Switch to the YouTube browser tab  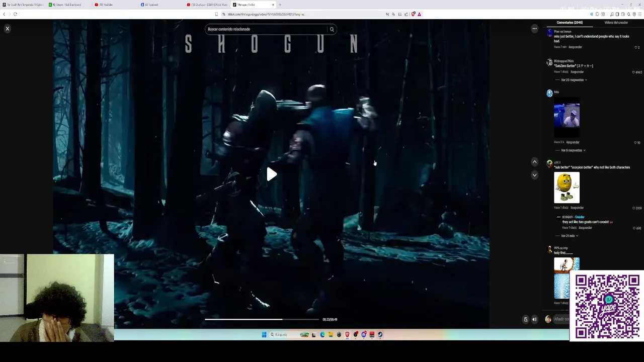point(116,5)
